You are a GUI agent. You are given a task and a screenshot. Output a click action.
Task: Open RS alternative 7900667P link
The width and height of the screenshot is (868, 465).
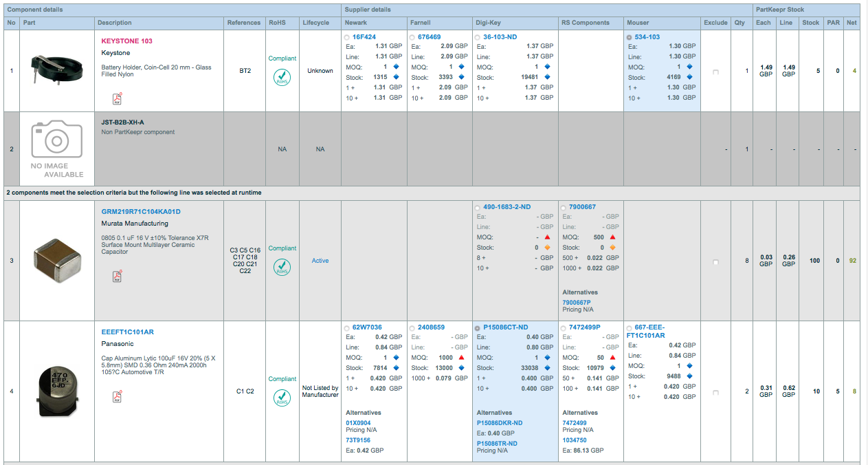tap(576, 302)
